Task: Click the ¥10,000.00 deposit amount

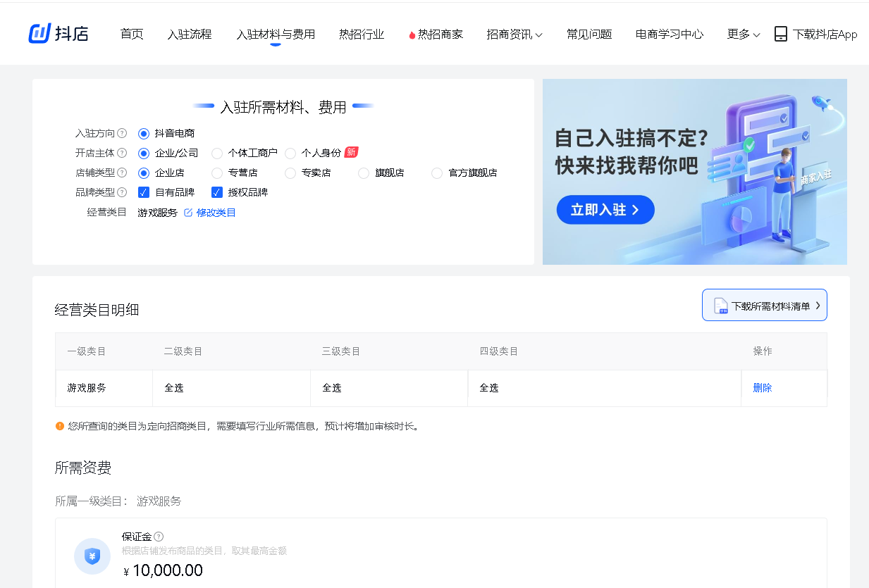Action: [163, 570]
